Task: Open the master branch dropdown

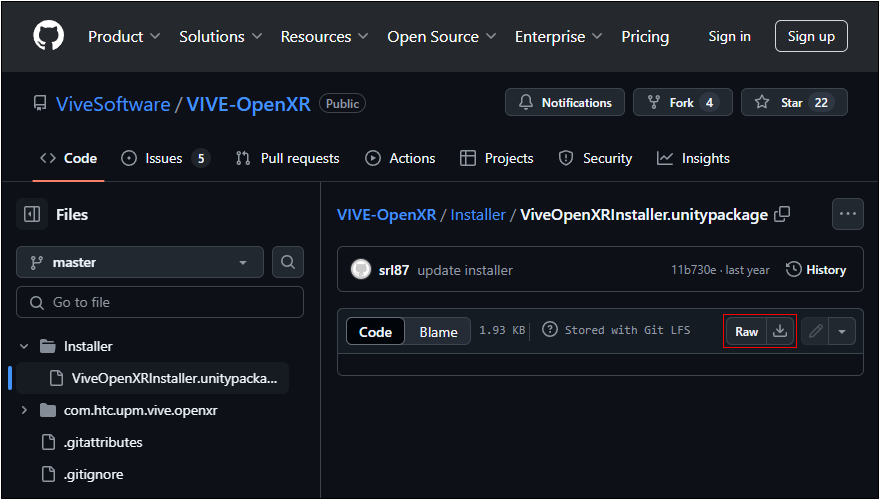Action: tap(140, 262)
